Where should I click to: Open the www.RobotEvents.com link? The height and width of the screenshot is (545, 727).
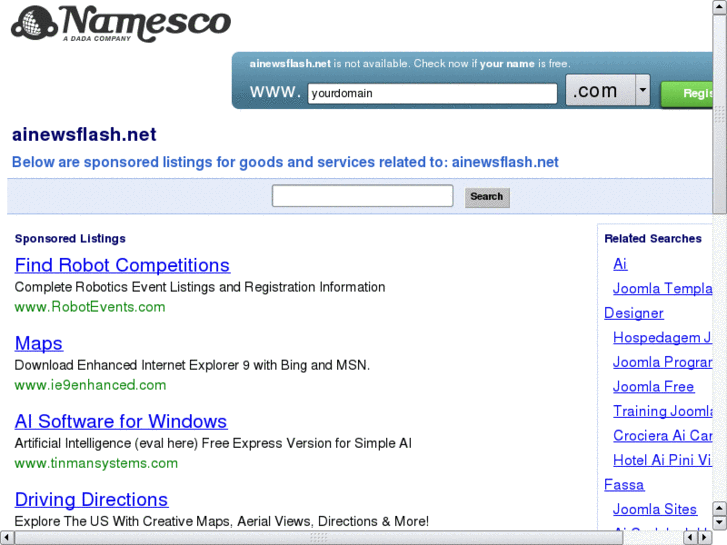(90, 307)
